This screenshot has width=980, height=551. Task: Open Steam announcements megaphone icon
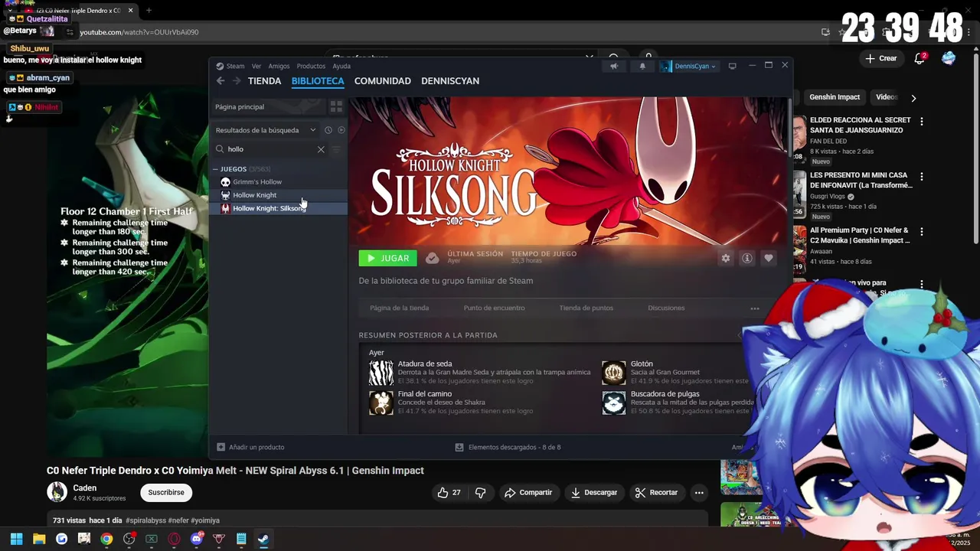point(614,66)
